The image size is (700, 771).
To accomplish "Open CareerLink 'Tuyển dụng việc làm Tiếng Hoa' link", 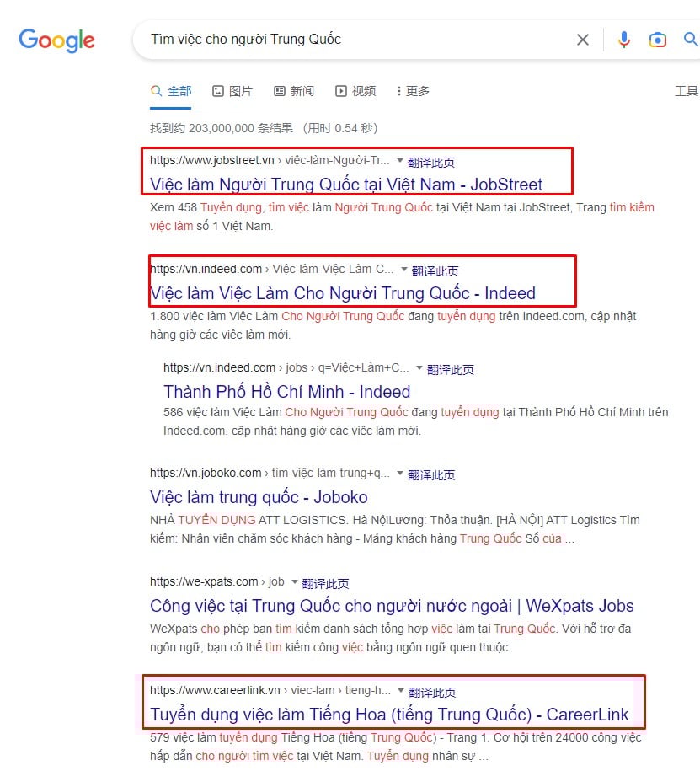I will point(389,715).
